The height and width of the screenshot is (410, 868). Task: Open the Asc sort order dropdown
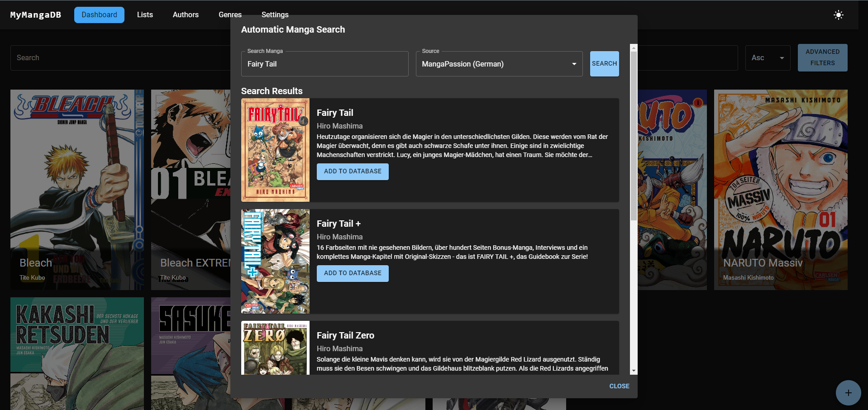tap(768, 58)
